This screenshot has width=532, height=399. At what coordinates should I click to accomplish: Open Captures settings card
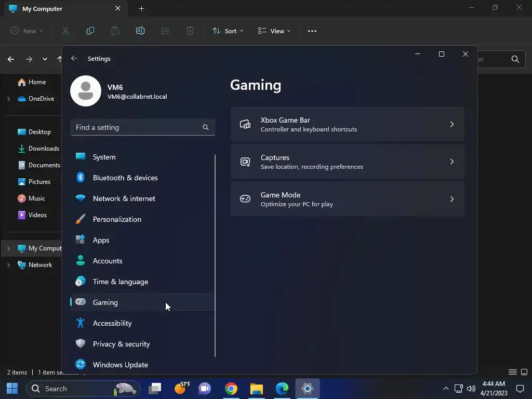[348, 162]
